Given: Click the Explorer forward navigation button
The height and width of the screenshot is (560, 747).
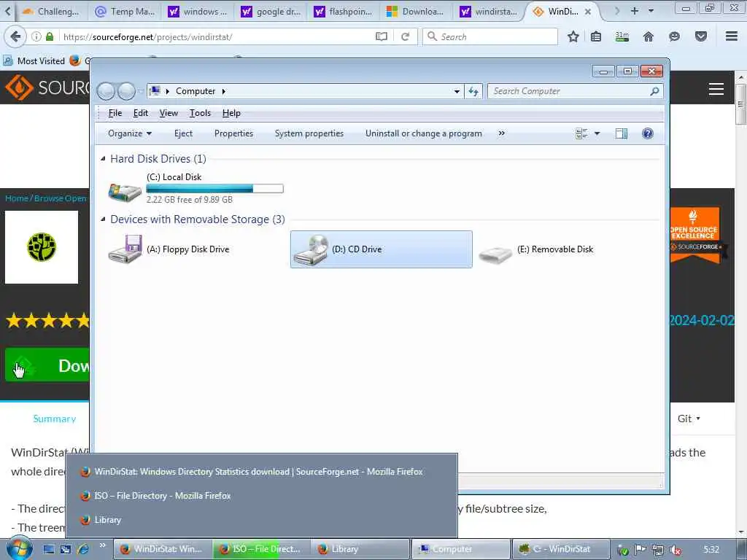Looking at the screenshot, I should coord(126,91).
